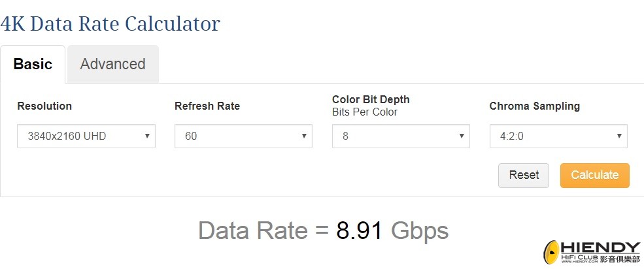Click the Color Bit Depth label
This screenshot has height=269, width=644.
pos(371,100)
